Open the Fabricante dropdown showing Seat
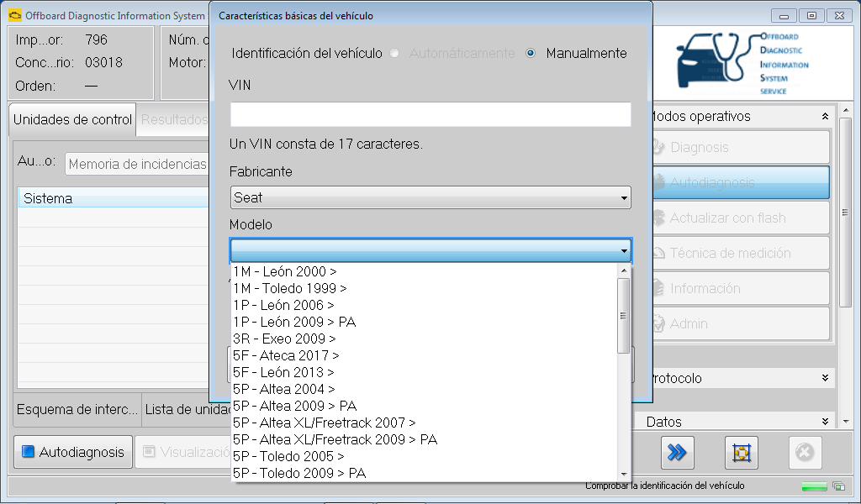 pos(430,197)
